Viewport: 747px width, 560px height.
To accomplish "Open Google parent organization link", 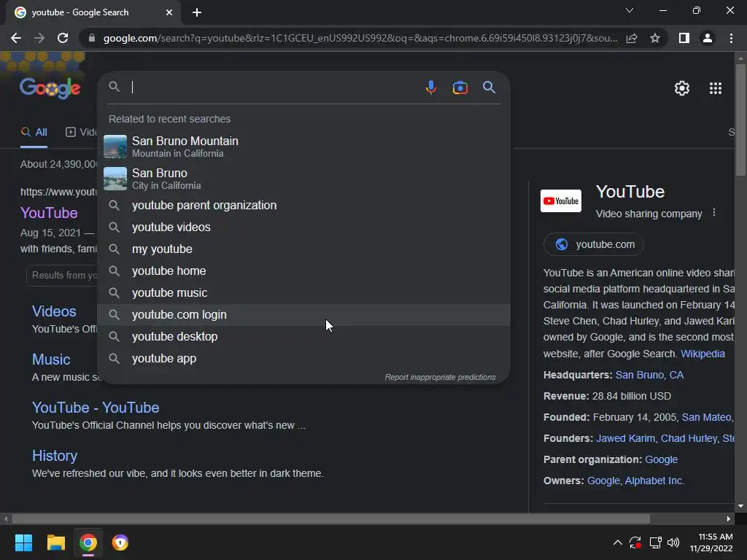I will tap(661, 459).
